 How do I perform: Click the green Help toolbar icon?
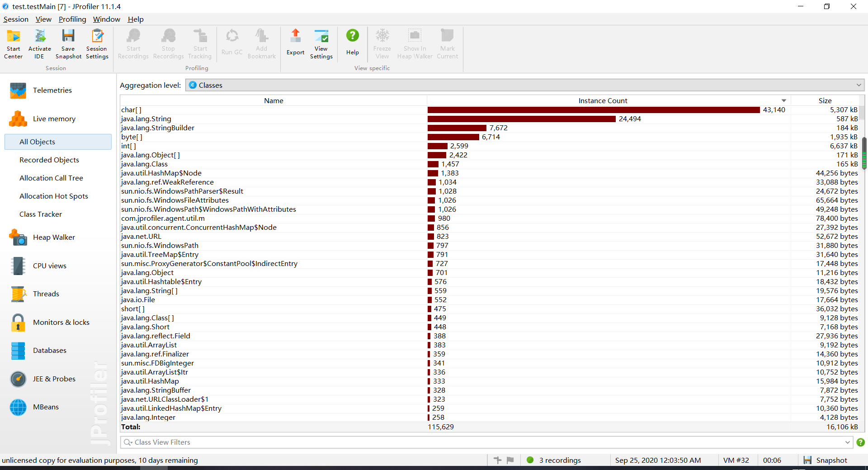click(x=353, y=43)
